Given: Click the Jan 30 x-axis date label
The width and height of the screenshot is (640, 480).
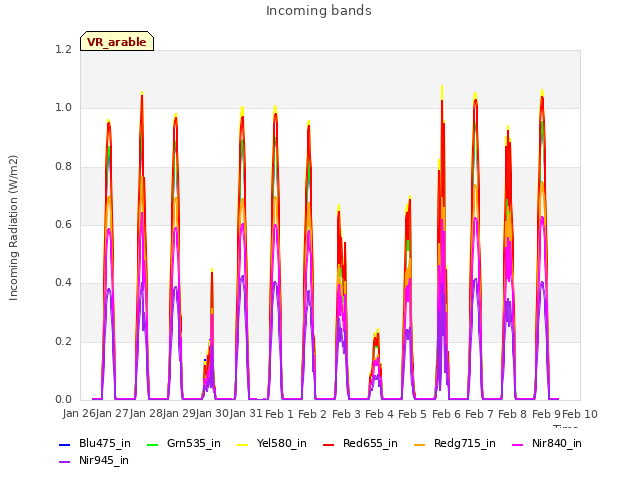Looking at the screenshot, I should 212,413.
